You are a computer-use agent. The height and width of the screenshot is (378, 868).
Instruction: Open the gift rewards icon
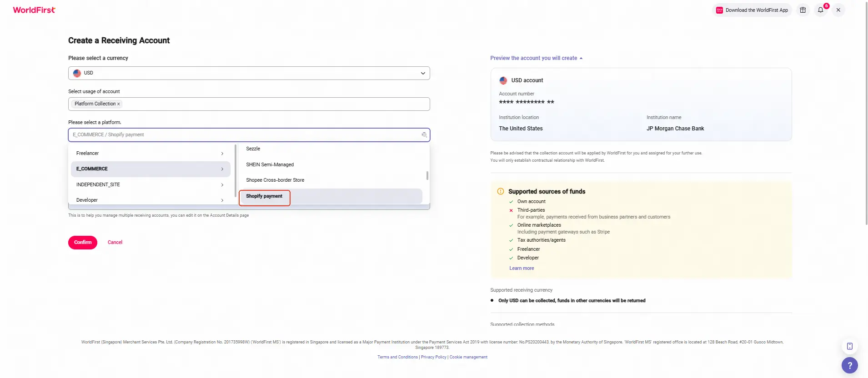[803, 10]
